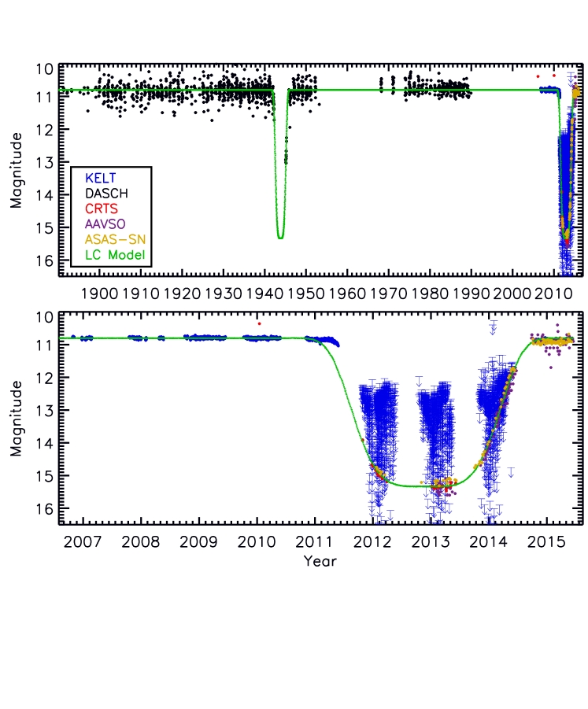
Task: Select the CRTS legend label
Action: pos(102,209)
